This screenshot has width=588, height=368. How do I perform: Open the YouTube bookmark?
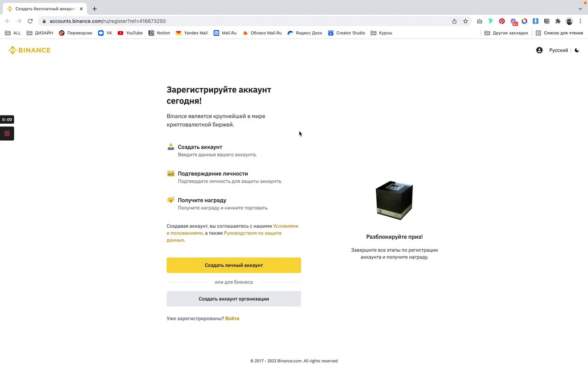130,33
